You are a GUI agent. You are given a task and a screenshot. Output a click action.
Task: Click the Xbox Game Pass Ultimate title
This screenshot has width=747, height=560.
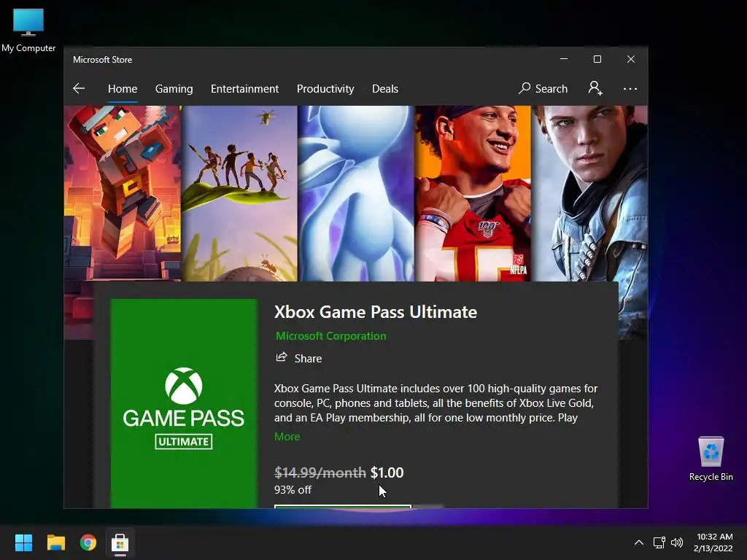pyautogui.click(x=376, y=312)
